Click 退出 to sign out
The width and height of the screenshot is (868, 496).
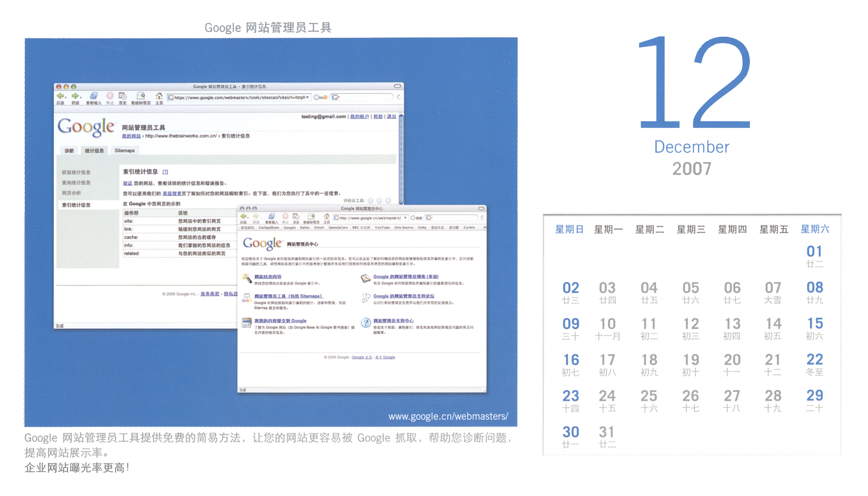[x=391, y=117]
